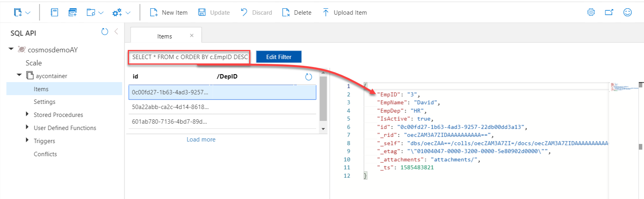
Task: Click the Edit Filter button
Action: click(x=279, y=57)
